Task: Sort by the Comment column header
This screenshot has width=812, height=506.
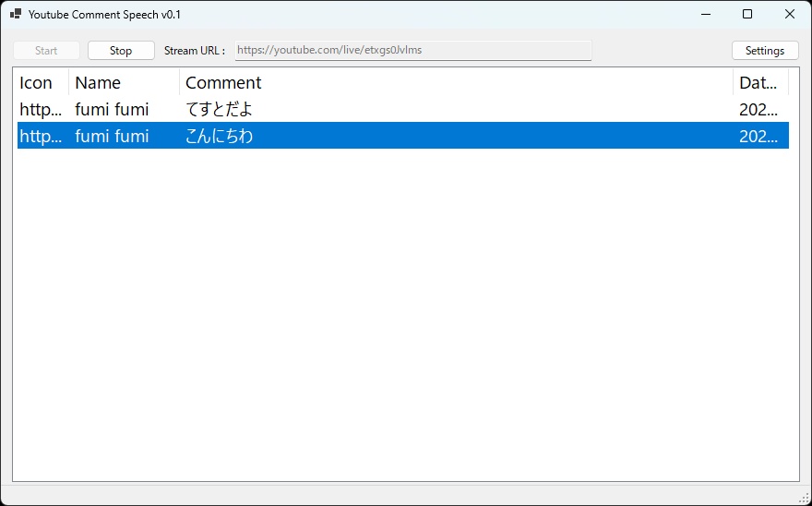Action: (456, 82)
